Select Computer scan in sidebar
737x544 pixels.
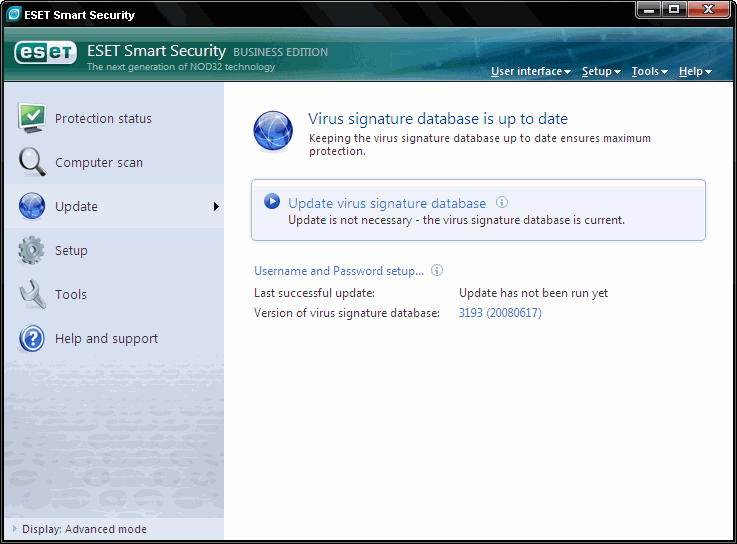point(99,163)
